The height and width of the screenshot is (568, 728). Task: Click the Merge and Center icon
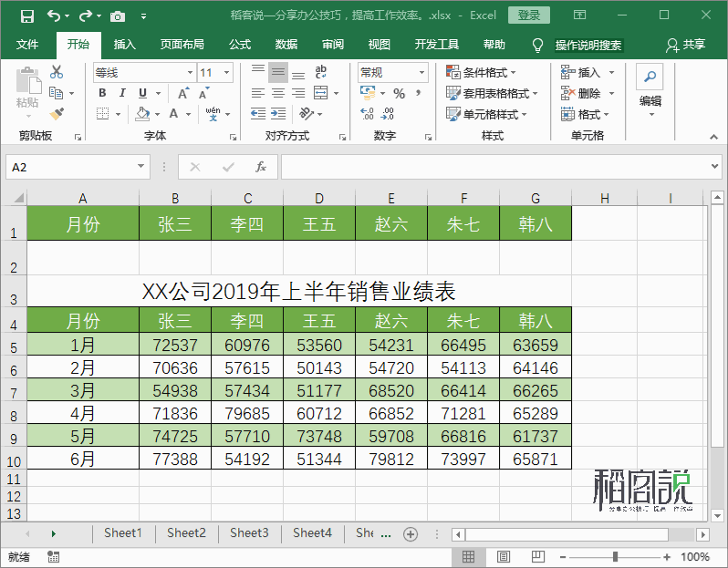point(321,93)
